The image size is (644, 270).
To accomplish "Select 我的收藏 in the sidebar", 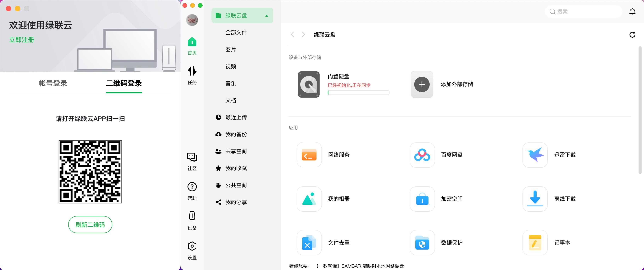I will 236,168.
